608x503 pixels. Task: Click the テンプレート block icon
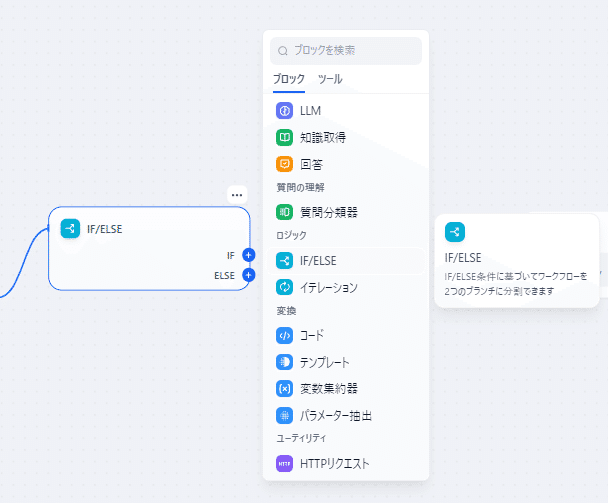[x=284, y=362]
